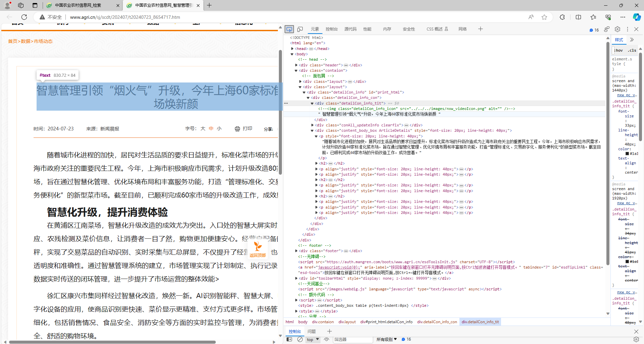Add another tool with the plus icon beside 网络
This screenshot has height=344, width=644.
coord(480,29)
